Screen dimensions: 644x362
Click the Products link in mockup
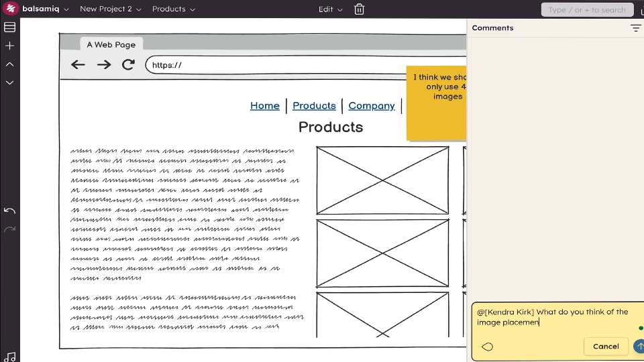pyautogui.click(x=314, y=106)
